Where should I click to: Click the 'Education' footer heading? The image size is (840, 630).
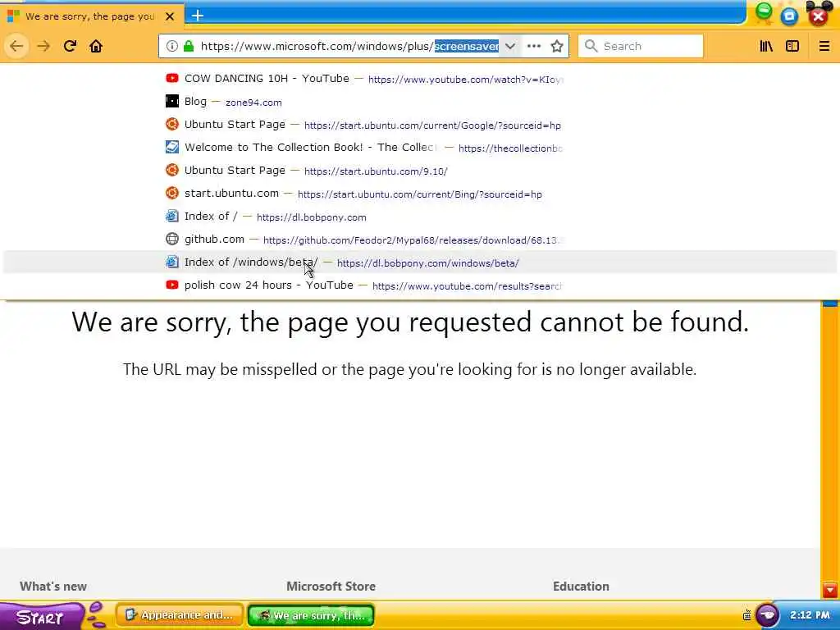coord(581,586)
